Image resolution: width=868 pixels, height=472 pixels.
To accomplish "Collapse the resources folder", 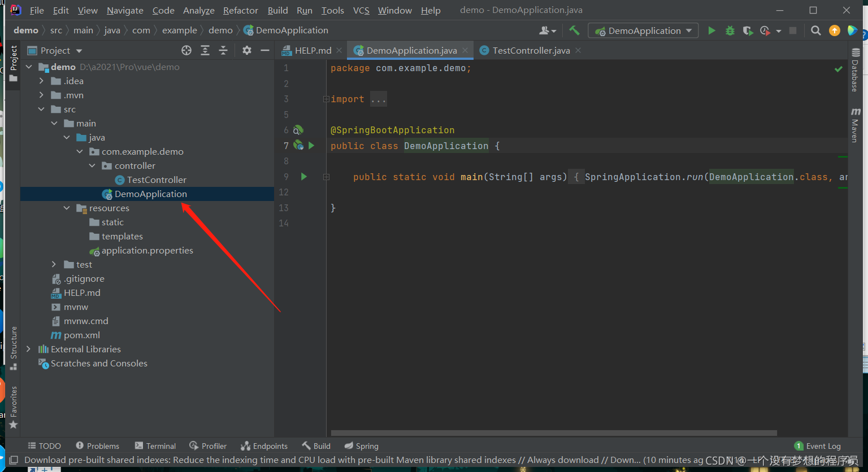I will coord(67,208).
